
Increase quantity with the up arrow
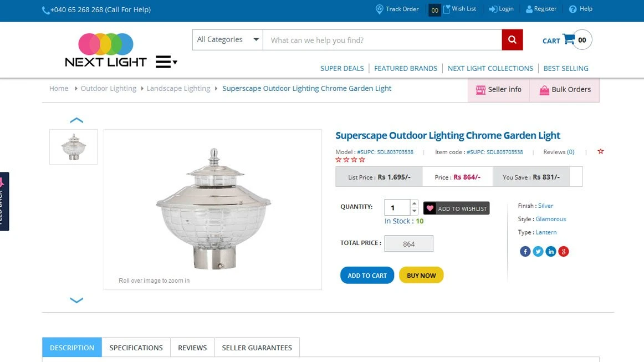(x=414, y=203)
